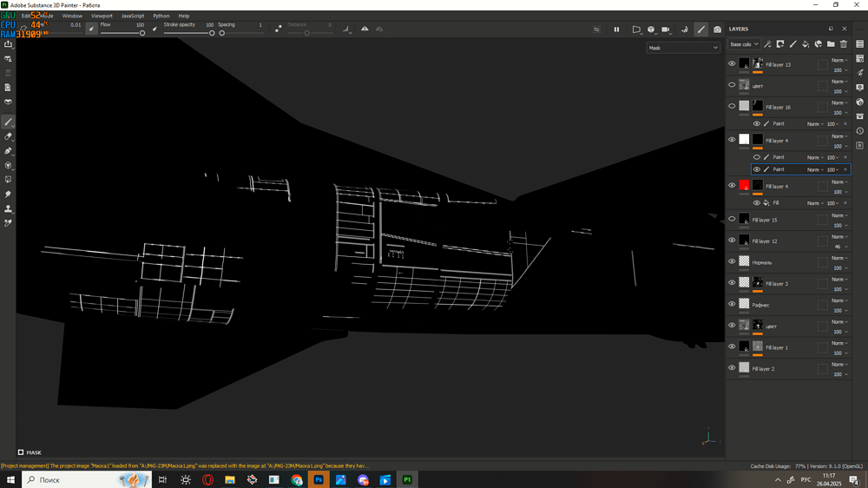Open the perspective view dropdown in viewport toolbar
The width and height of the screenshot is (868, 488).
click(637, 30)
